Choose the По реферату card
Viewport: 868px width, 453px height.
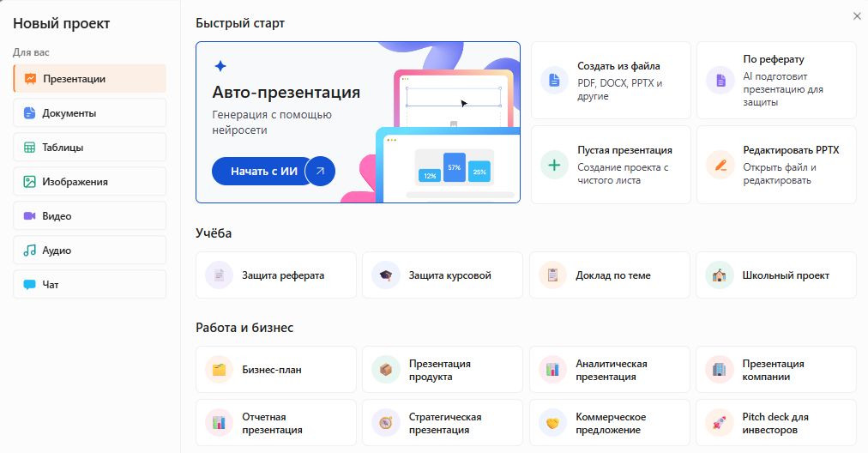(777, 81)
